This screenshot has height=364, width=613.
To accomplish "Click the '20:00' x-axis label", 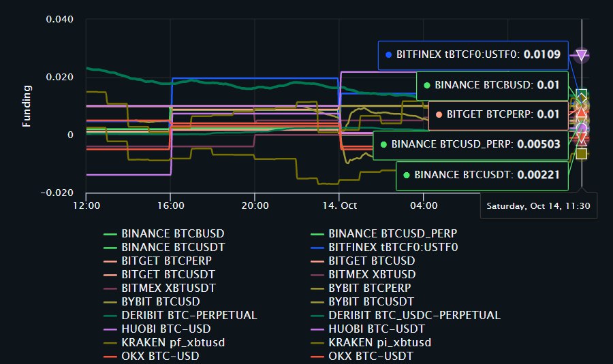I will 255,206.
